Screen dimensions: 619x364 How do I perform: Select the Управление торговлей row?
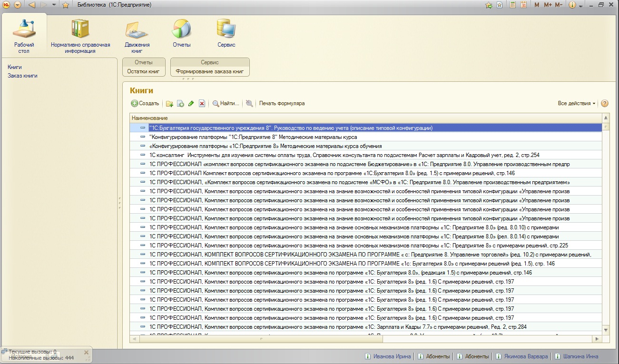point(366,255)
